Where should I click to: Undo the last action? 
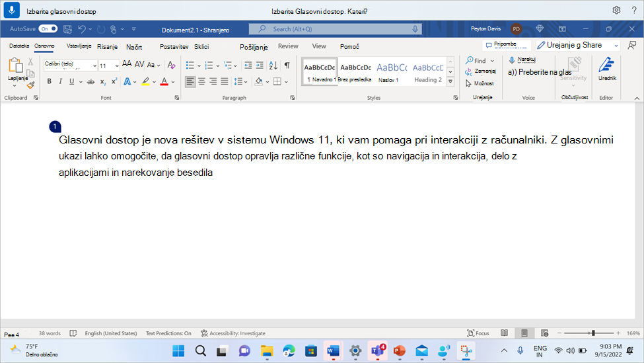(x=82, y=29)
